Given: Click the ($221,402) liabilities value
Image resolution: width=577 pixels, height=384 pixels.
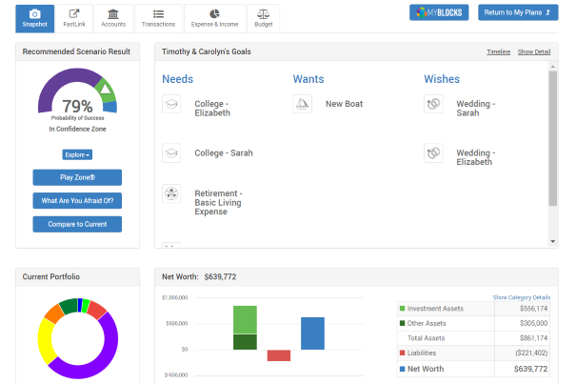Looking at the screenshot, I should click(531, 353).
